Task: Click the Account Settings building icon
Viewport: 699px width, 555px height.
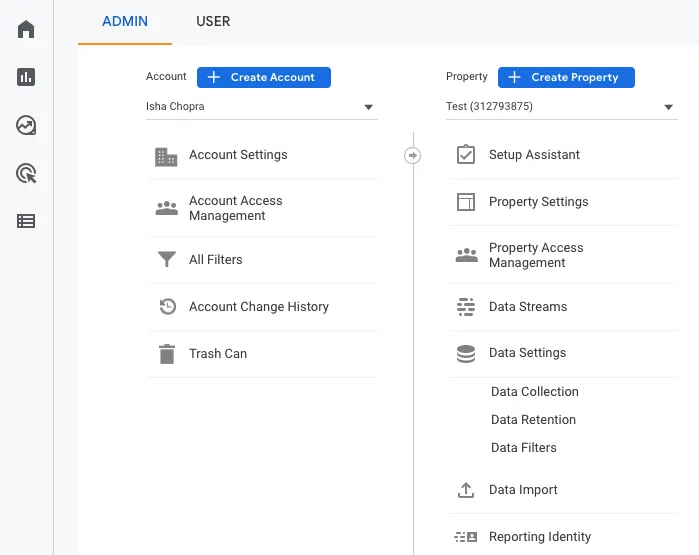Action: point(166,157)
